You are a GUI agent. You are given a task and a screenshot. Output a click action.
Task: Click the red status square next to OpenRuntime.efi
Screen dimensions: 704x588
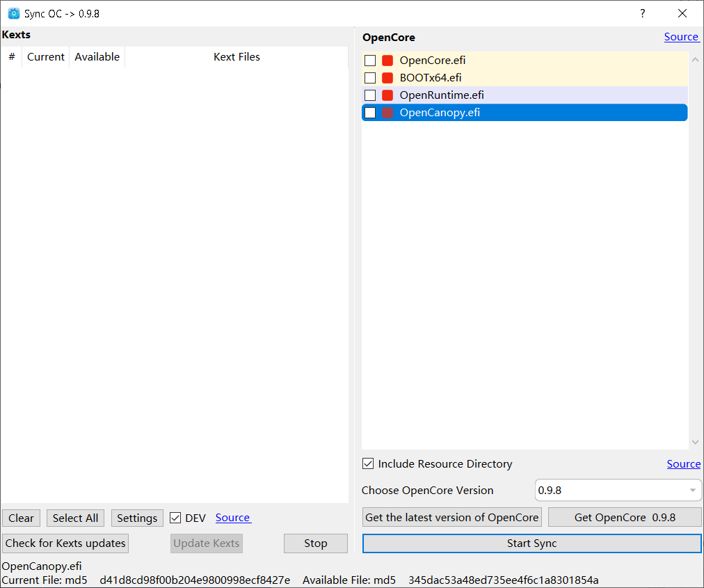(x=387, y=95)
